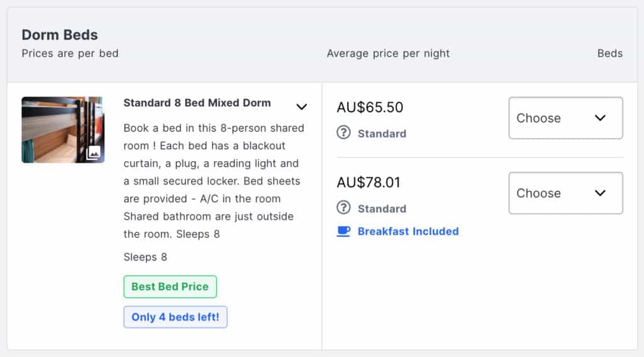
Task: View the dorm bunk bed thumbnail photo
Action: tap(63, 130)
